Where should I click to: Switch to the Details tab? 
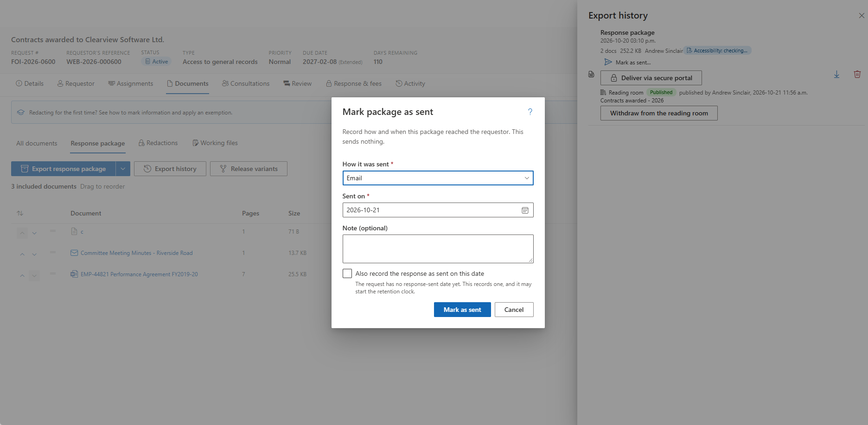[30, 84]
